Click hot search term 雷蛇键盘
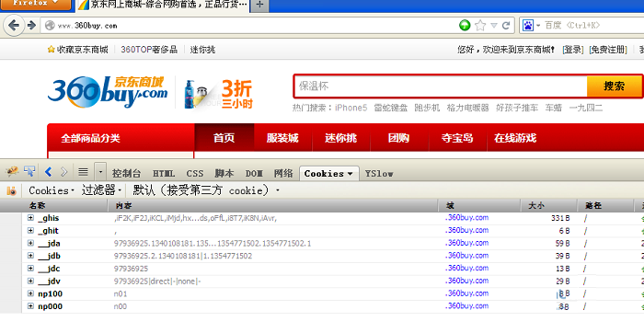 point(391,108)
